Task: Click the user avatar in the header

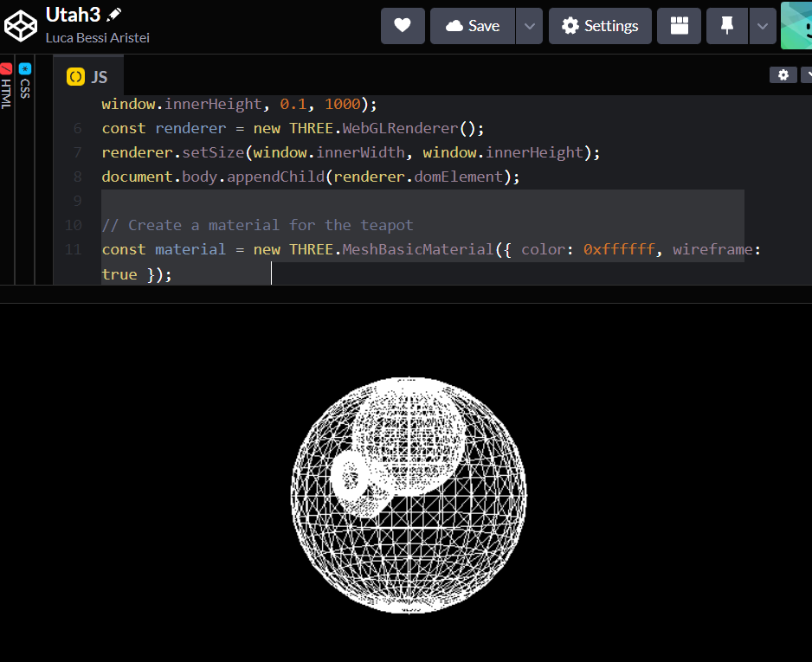Action: click(798, 26)
